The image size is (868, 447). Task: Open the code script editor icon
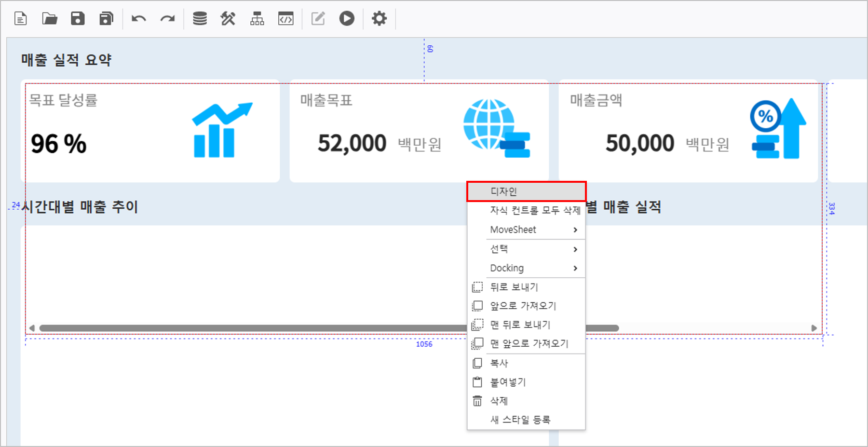click(x=286, y=19)
